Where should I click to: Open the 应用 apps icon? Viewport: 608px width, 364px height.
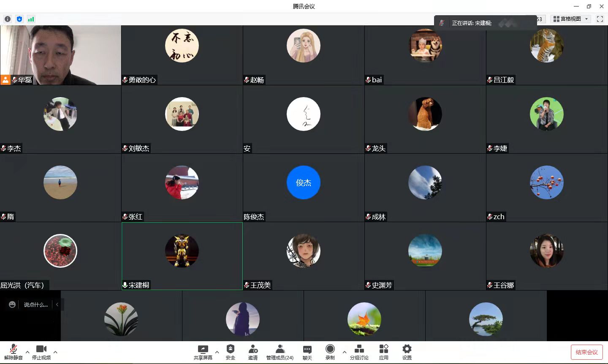(383, 351)
